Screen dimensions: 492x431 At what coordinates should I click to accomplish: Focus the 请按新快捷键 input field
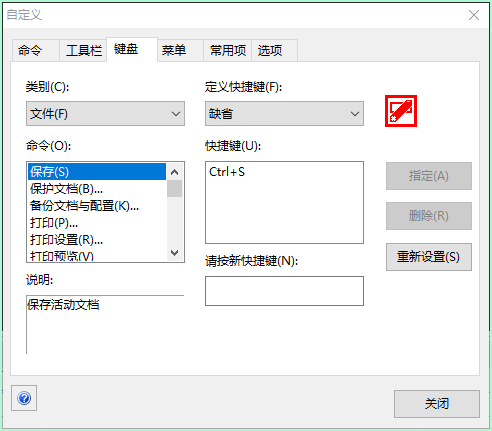[x=284, y=291]
